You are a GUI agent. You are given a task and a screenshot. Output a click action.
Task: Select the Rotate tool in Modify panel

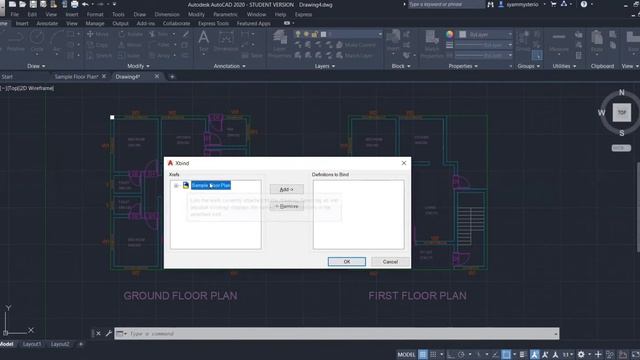(131, 34)
